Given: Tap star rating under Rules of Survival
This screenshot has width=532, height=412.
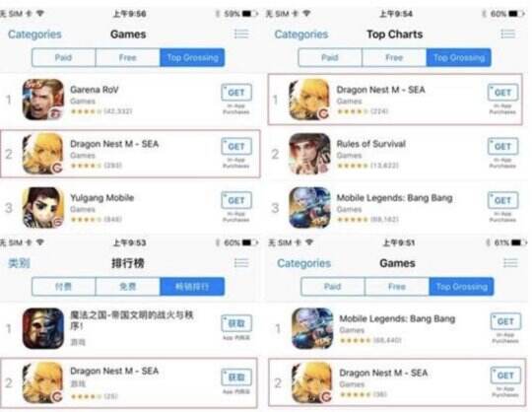Looking at the screenshot, I should (x=353, y=166).
